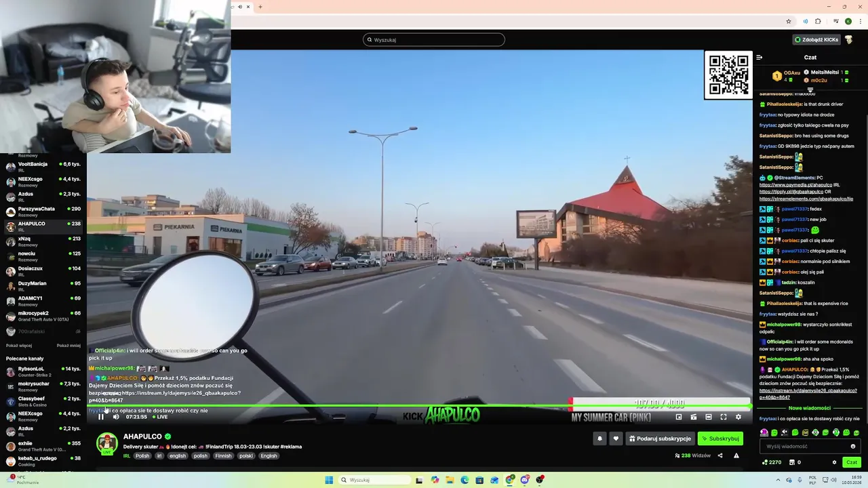Collapse list with Pokaż mniej

(68, 345)
